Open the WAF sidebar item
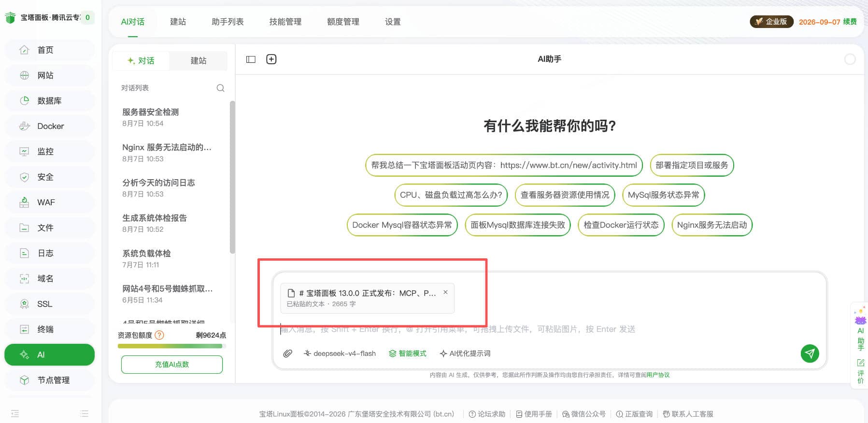868x423 pixels. click(49, 202)
